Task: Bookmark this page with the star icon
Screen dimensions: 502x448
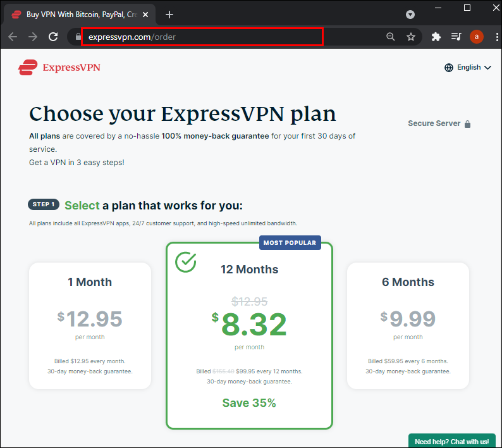Action: [411, 37]
